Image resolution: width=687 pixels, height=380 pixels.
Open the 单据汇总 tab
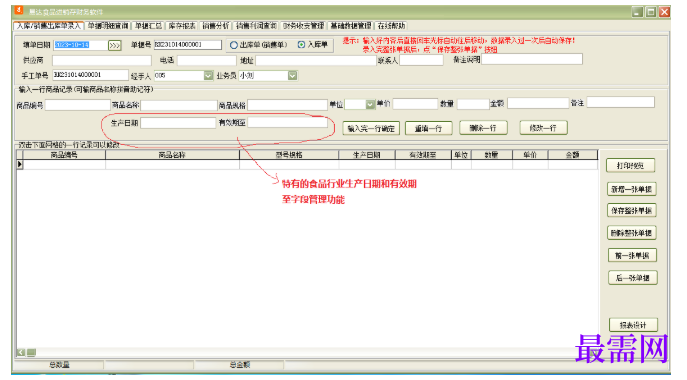point(148,26)
